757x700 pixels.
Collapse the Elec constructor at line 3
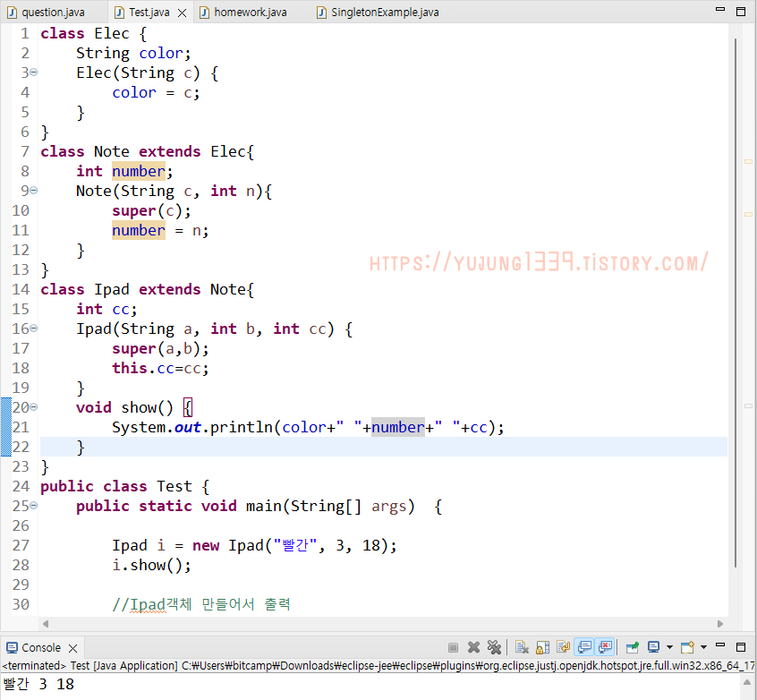click(x=33, y=73)
